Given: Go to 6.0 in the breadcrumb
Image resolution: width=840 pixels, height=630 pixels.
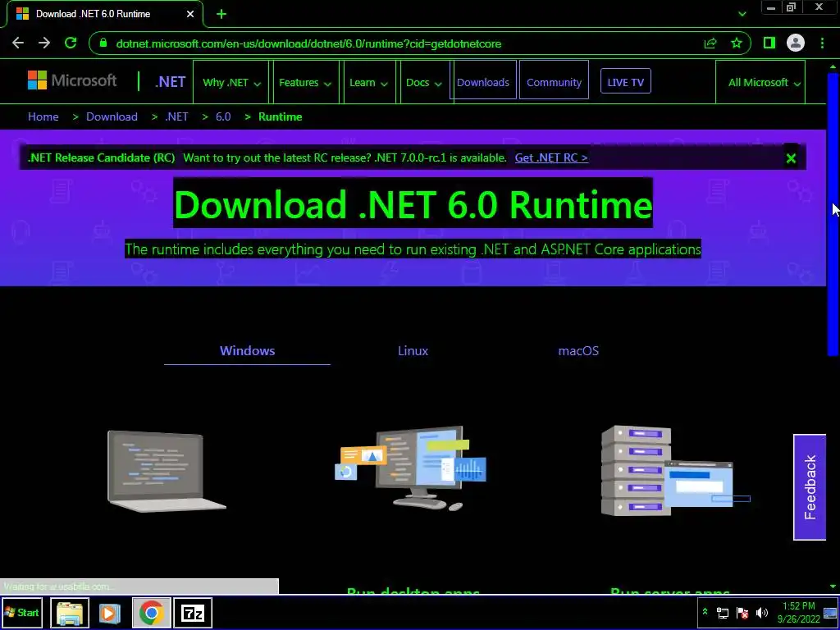Looking at the screenshot, I should (223, 116).
